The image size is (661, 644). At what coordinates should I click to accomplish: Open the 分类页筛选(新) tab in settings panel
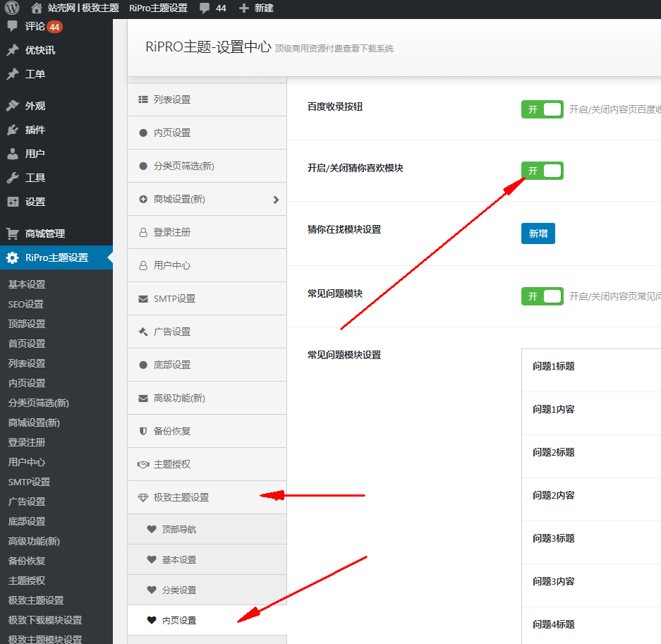tap(207, 166)
